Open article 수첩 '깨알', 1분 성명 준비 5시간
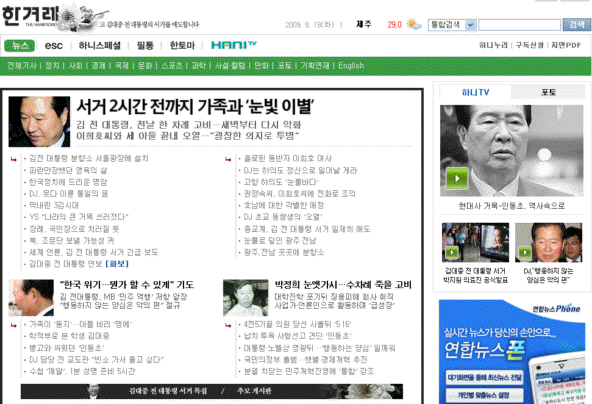592x404 pixels. tap(82, 372)
